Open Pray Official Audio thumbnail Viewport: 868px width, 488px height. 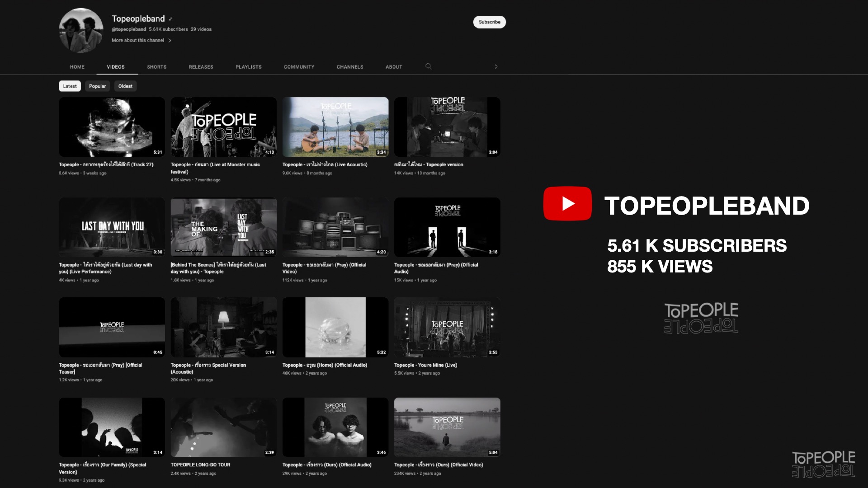[x=447, y=227]
